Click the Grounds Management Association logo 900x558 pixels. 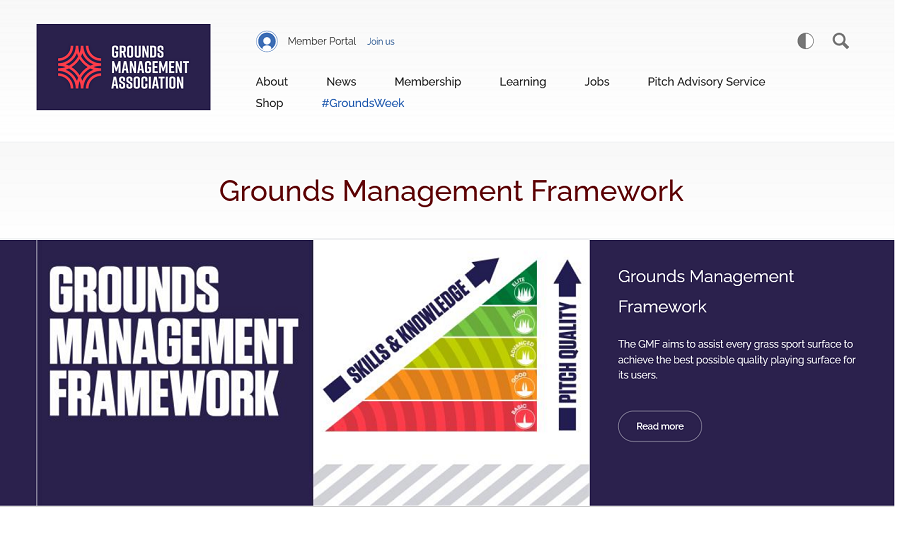point(123,67)
